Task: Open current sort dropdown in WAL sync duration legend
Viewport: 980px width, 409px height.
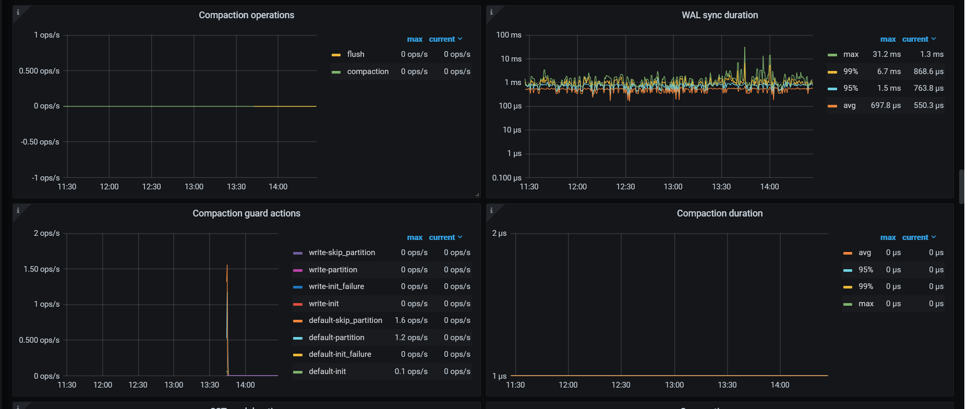Action: pyautogui.click(x=919, y=39)
